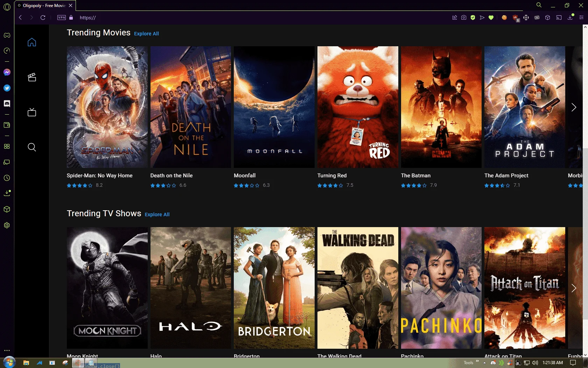
Task: Open the Search magnifier in the site sidebar
Action: (x=32, y=147)
